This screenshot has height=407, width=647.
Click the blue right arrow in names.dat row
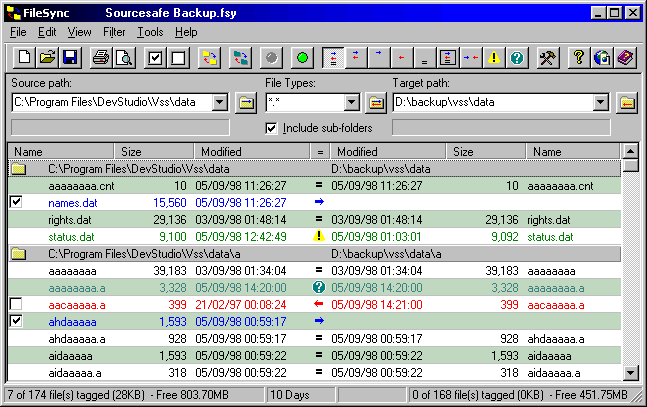319,202
